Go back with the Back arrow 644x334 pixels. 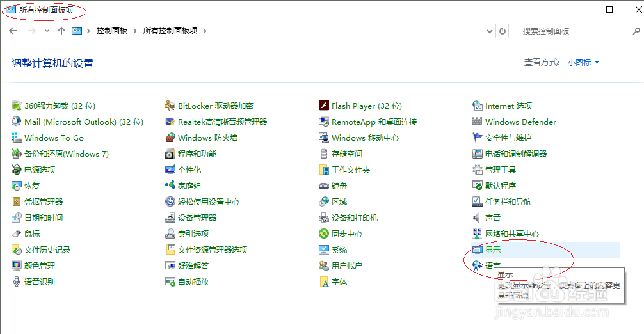point(13,31)
